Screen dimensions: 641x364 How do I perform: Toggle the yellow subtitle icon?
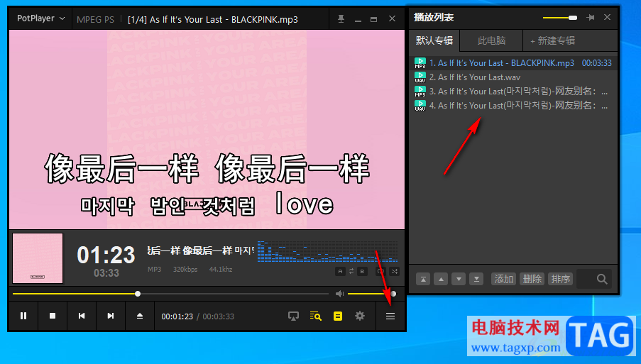[338, 316]
